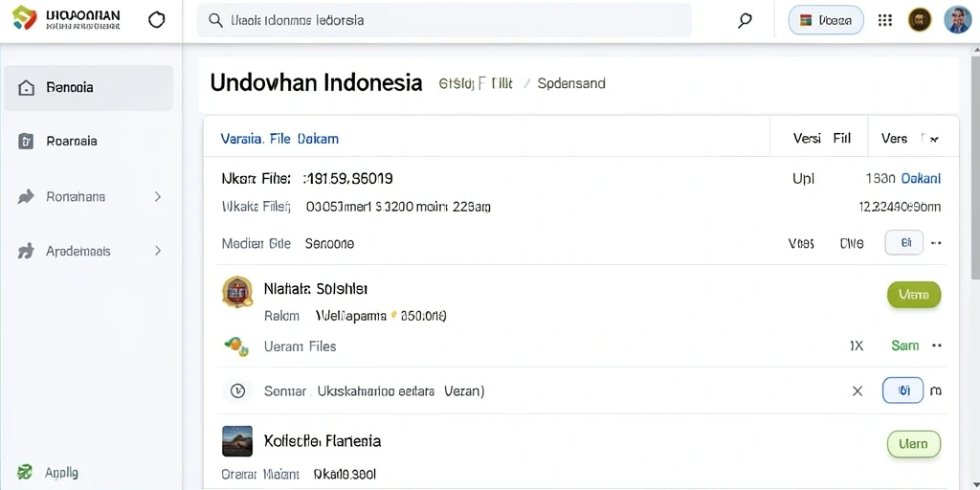980x490 pixels.
Task: Click the X icon in Semuar row
Action: [x=857, y=391]
